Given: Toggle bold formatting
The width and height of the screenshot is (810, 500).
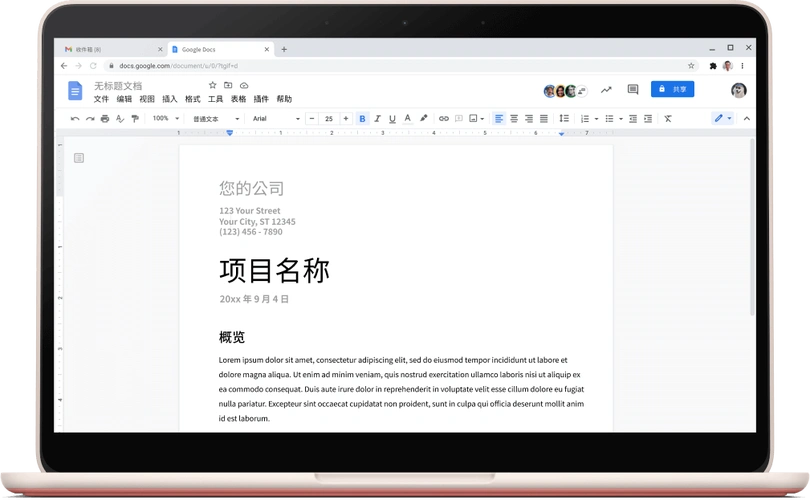Looking at the screenshot, I should 362,119.
